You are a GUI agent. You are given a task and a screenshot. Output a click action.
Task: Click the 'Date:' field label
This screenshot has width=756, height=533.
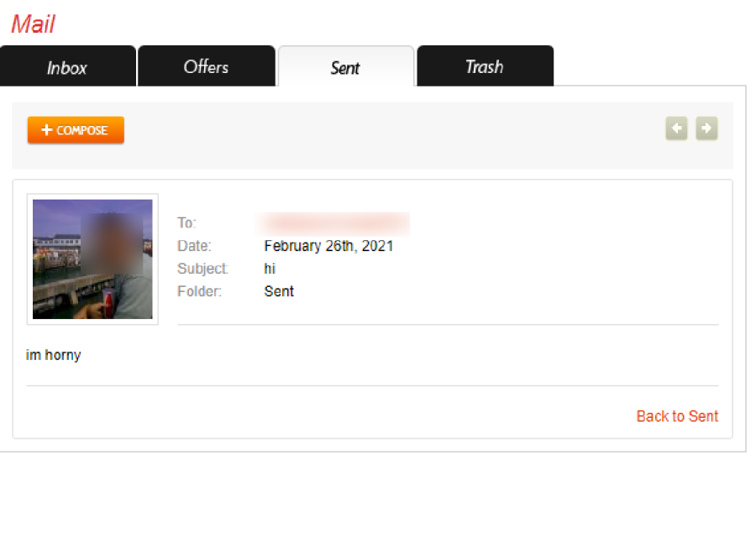(x=194, y=246)
